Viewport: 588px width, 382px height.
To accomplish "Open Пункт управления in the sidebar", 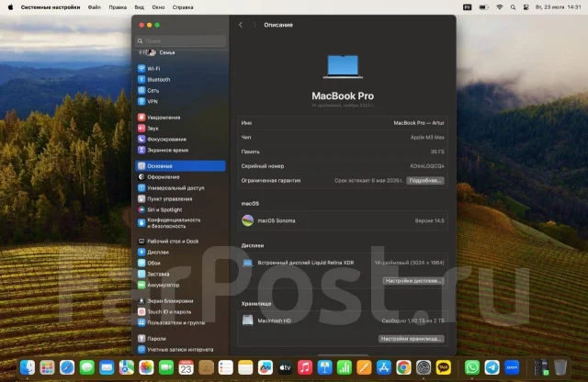I will click(x=180, y=198).
